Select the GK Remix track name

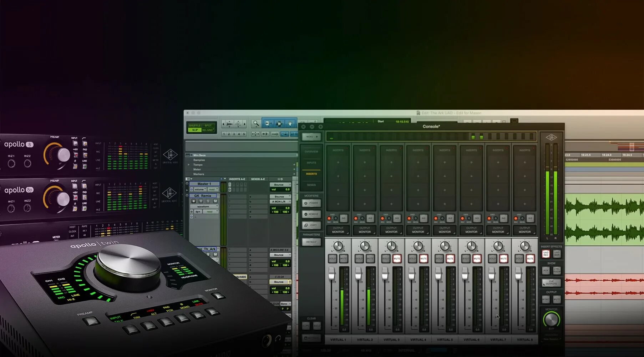tap(203, 196)
